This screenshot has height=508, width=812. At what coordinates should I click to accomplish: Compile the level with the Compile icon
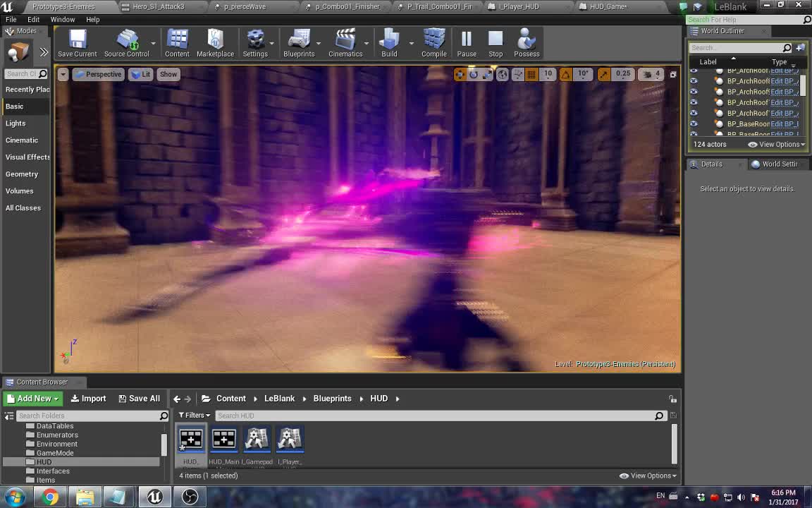pyautogui.click(x=433, y=42)
